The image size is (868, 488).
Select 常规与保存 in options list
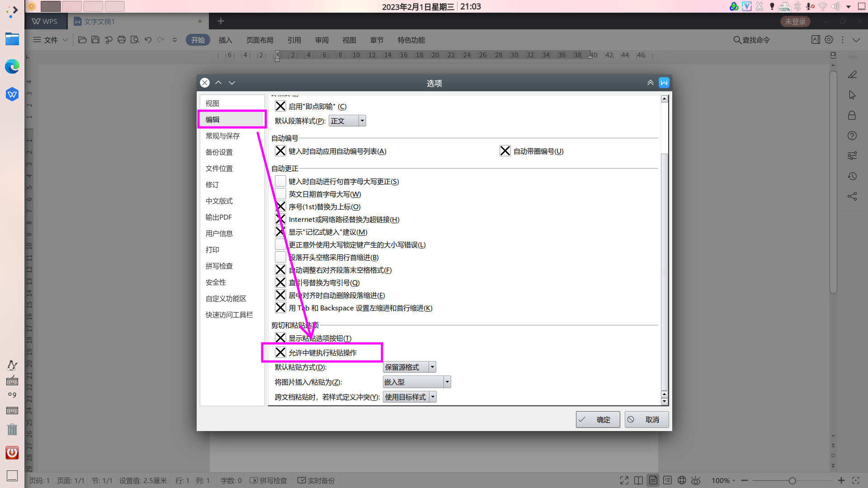pos(223,136)
